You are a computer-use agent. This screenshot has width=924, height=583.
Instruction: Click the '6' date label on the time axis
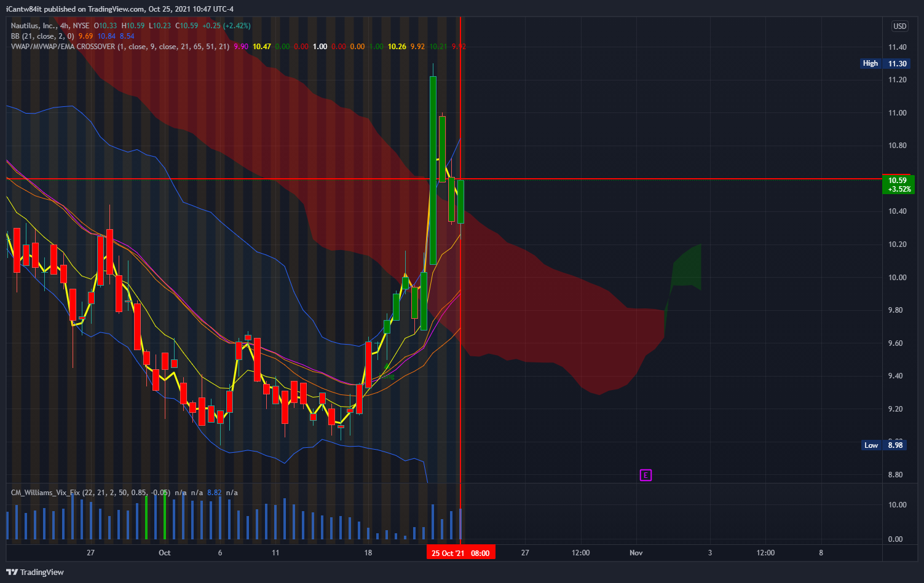point(220,553)
